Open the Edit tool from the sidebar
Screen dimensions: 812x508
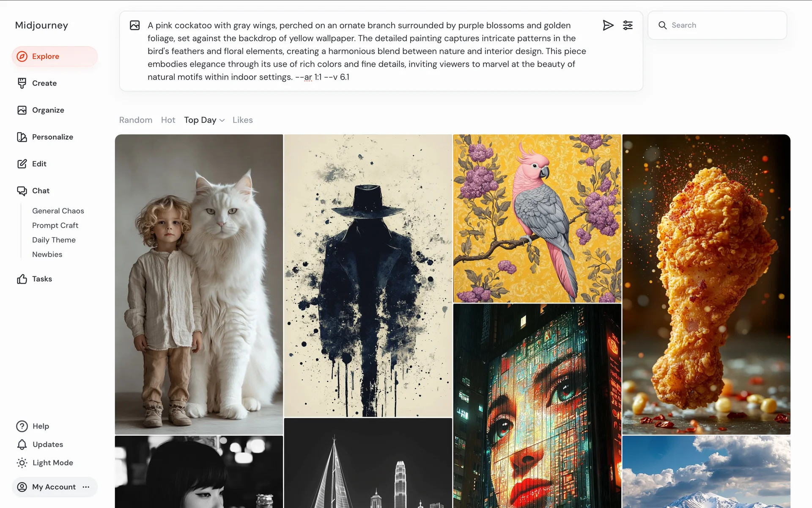pyautogui.click(x=39, y=164)
